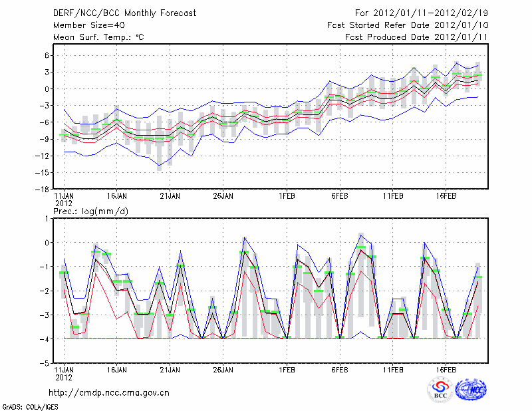The width and height of the screenshot is (532, 411).
Task: Click the -18 value on temperature y-axis
Action: pos(41,190)
